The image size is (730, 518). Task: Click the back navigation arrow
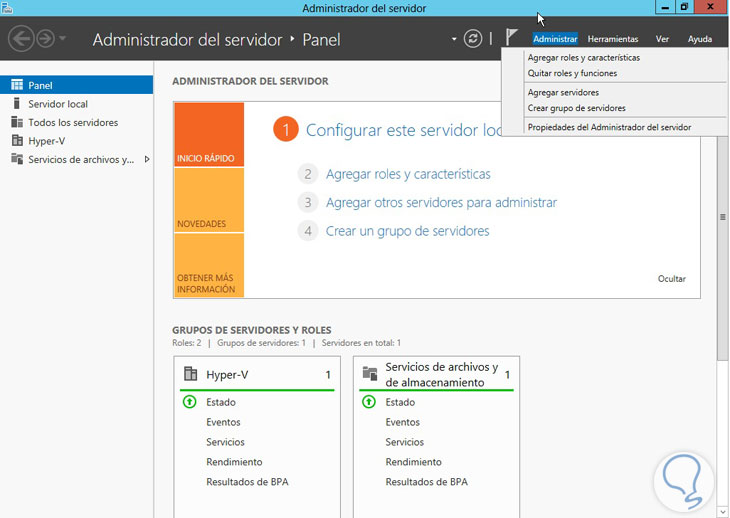click(x=21, y=39)
